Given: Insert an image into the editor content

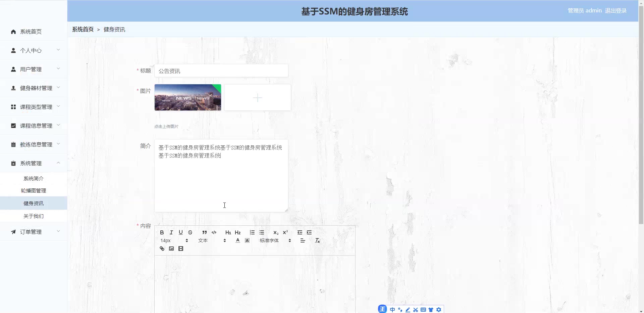Looking at the screenshot, I should tap(171, 249).
